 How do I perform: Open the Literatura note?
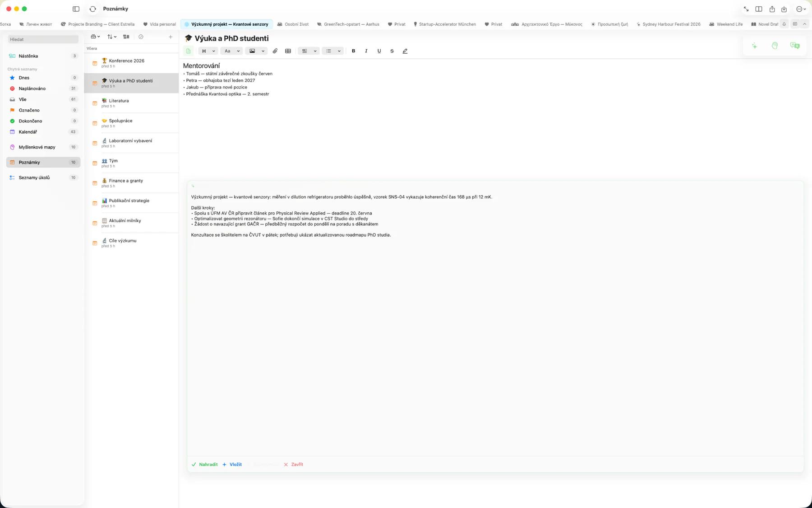pyautogui.click(x=131, y=103)
